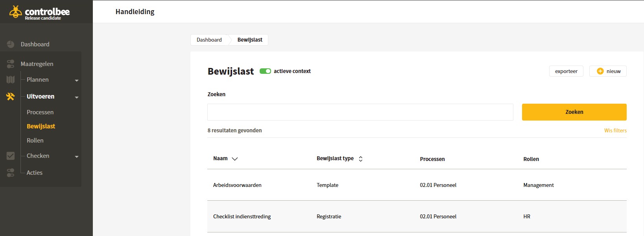Click the Registratie type cell
Image resolution: width=644 pixels, height=236 pixels.
coord(329,216)
